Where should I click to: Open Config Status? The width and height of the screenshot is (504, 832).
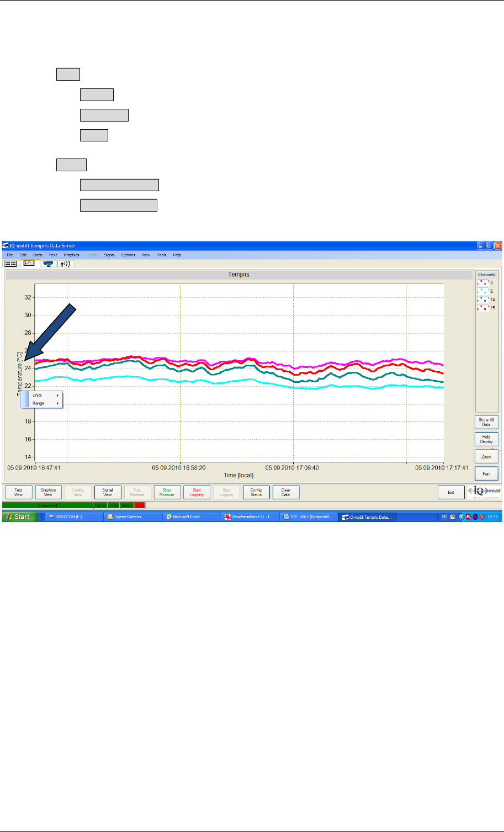(x=256, y=492)
